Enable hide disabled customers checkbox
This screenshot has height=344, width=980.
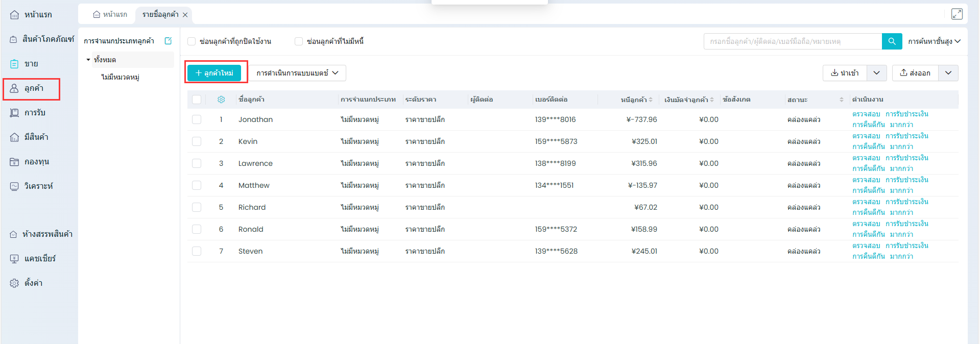(x=192, y=41)
